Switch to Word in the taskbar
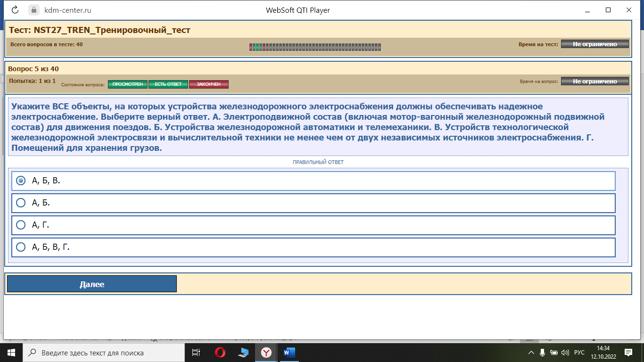The width and height of the screenshot is (644, 362). coord(289,353)
